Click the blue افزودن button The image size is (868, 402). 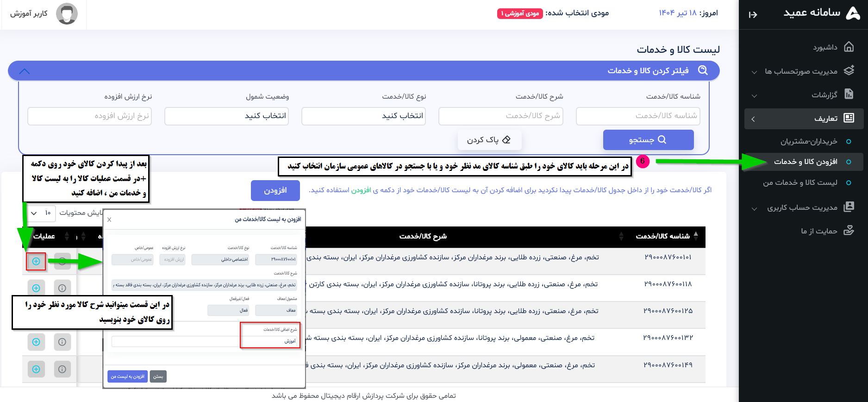click(x=275, y=190)
